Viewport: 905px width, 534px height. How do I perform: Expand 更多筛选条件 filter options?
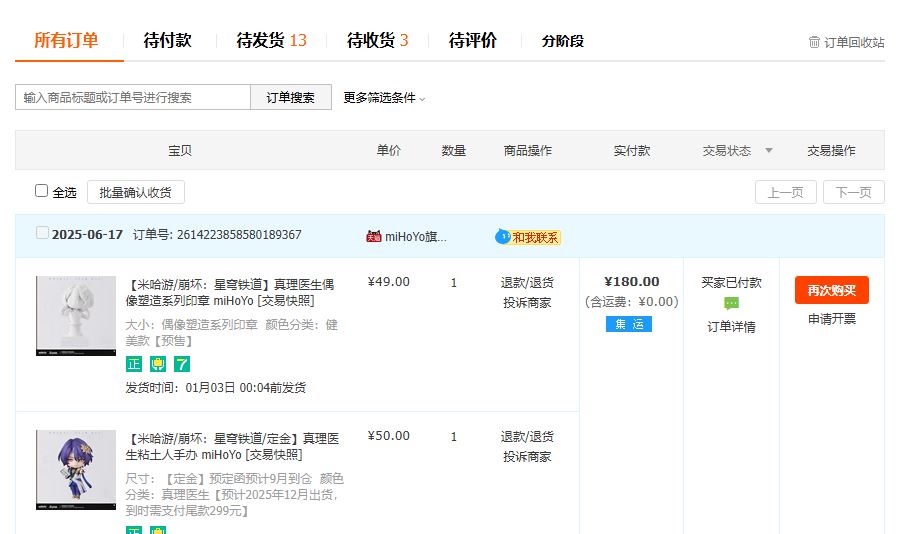(384, 98)
